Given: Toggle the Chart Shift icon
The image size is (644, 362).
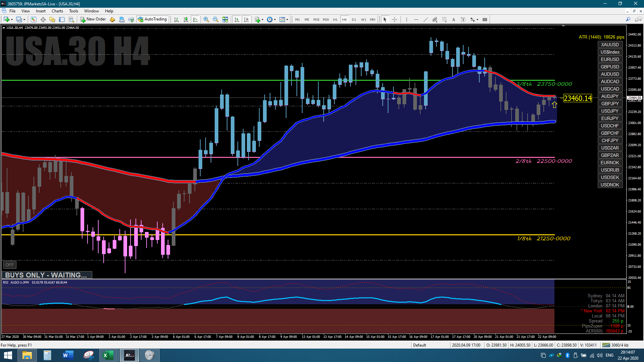Looking at the screenshot, I should click(246, 19).
